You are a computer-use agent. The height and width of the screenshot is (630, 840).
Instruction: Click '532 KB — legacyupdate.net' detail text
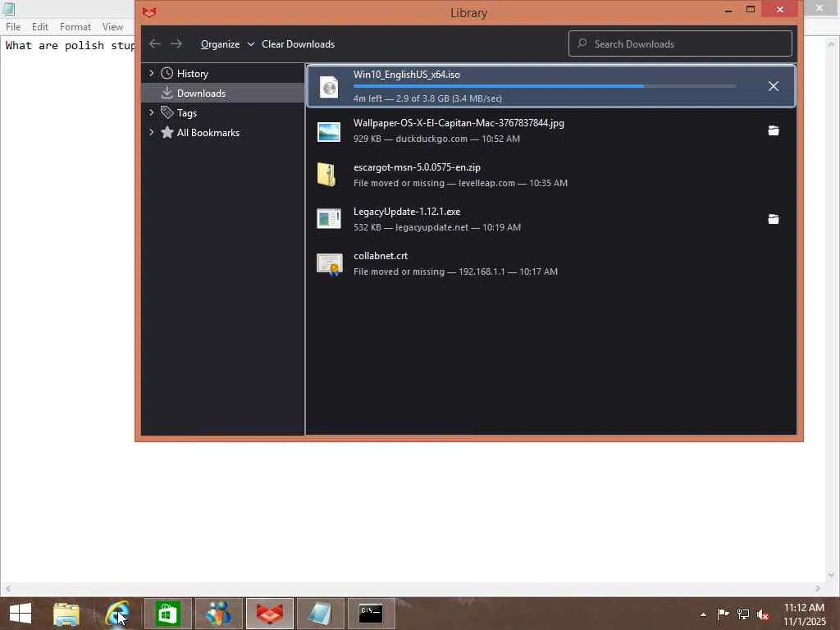(437, 227)
